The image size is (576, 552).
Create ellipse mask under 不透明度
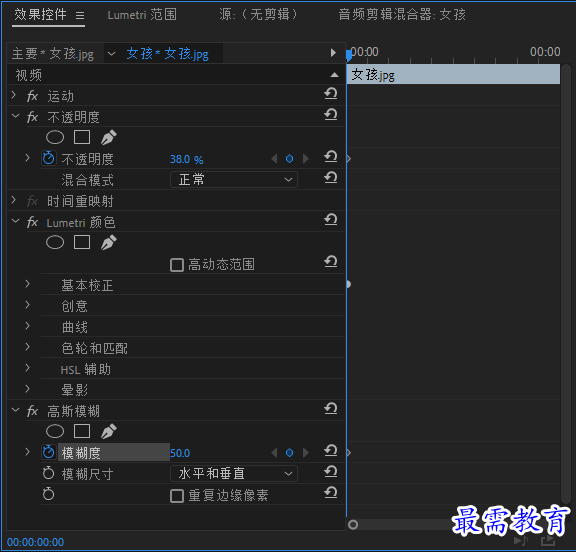pyautogui.click(x=55, y=137)
